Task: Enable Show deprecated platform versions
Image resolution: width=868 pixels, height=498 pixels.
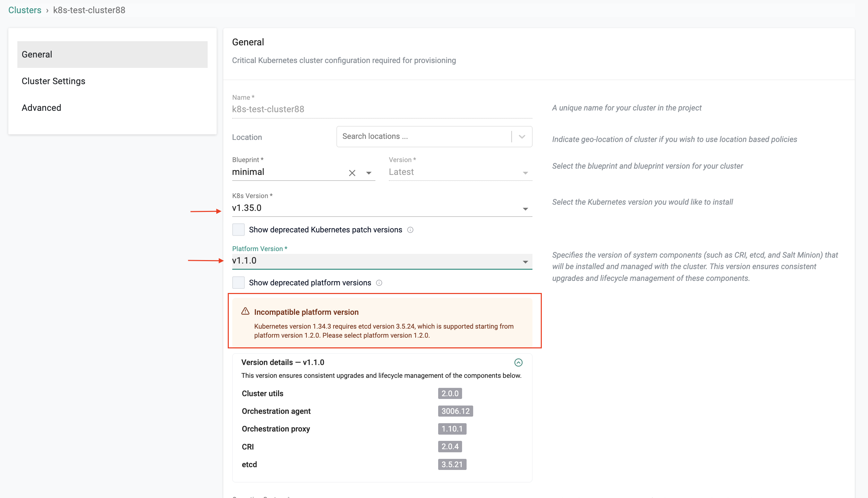Action: [238, 283]
